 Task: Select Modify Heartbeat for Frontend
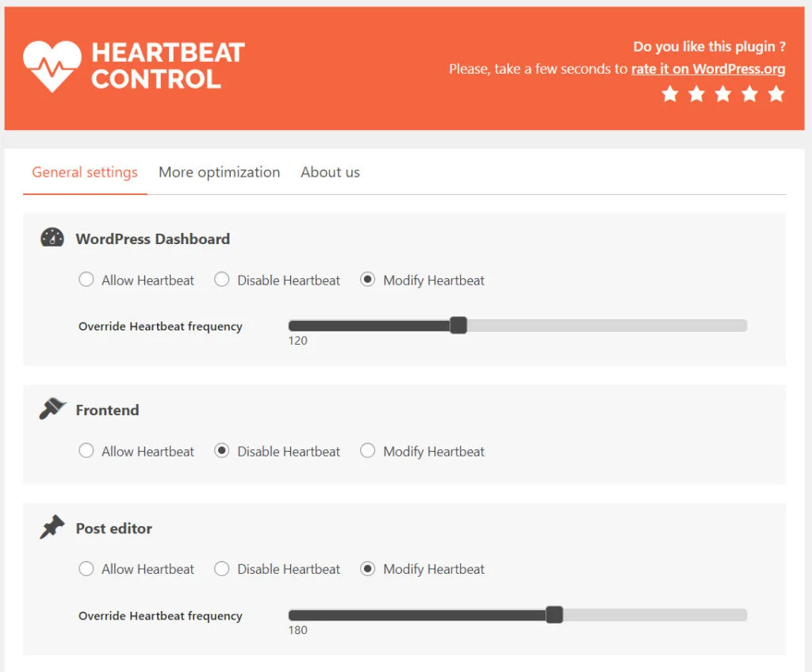click(x=368, y=450)
